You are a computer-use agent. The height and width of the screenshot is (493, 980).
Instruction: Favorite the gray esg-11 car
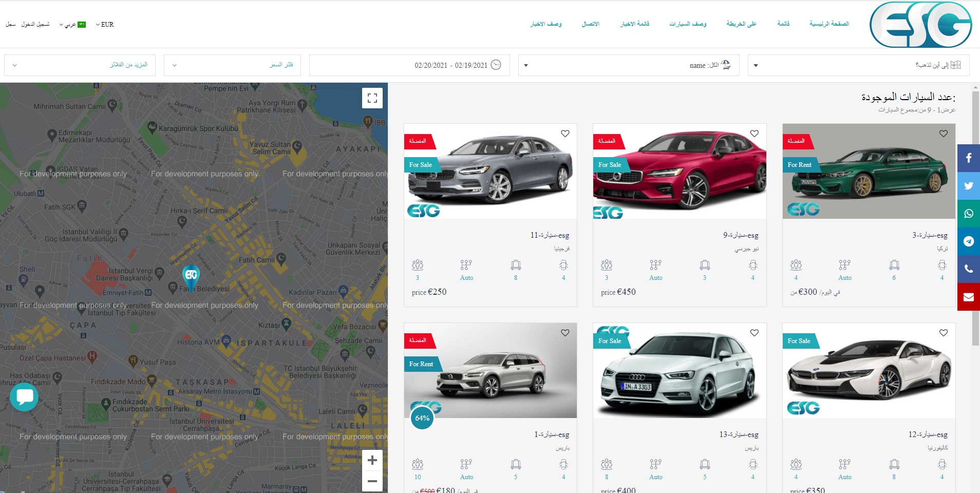[x=565, y=134]
